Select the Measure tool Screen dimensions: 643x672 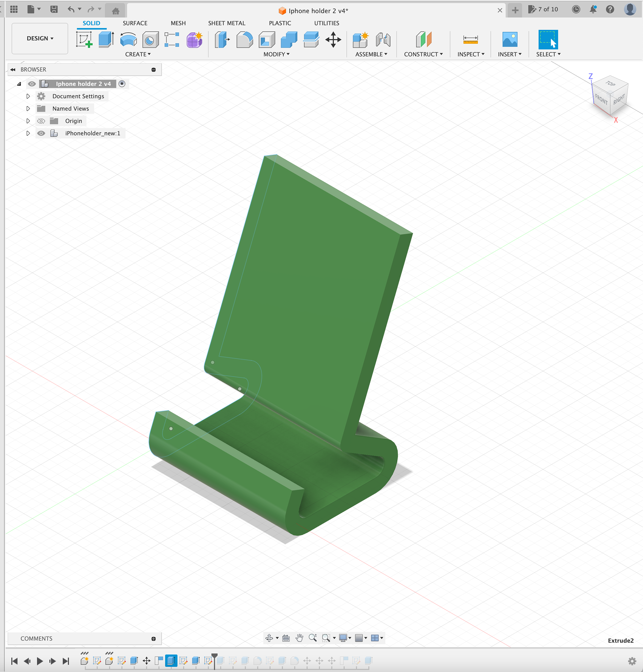(x=471, y=40)
